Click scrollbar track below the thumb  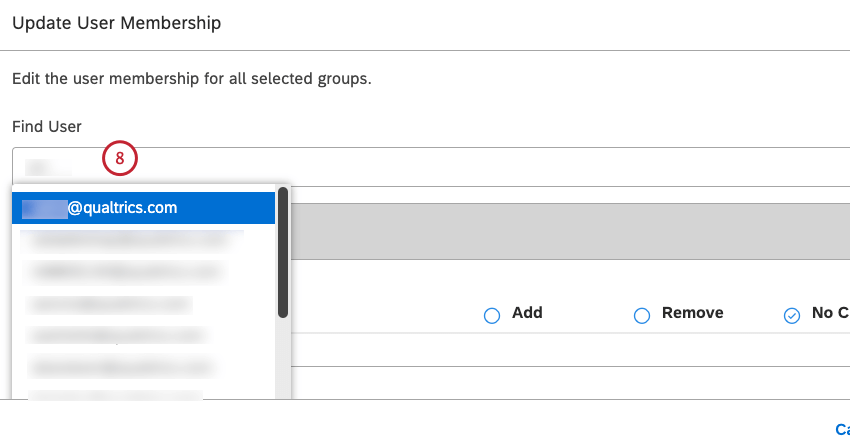283,360
